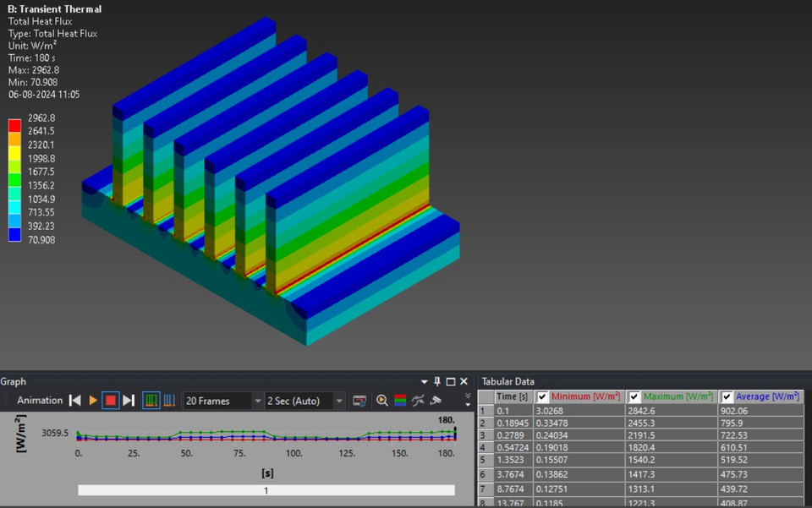
Task: Open the Graph panel options chevron
Action: [424, 381]
